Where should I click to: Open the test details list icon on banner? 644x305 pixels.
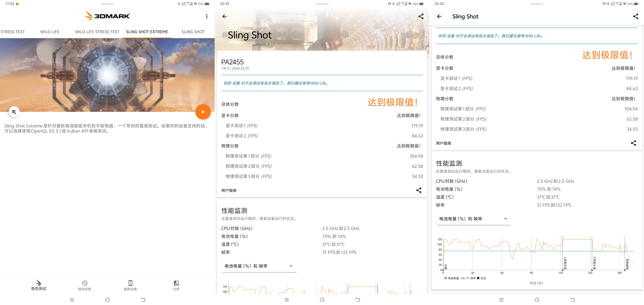14,112
